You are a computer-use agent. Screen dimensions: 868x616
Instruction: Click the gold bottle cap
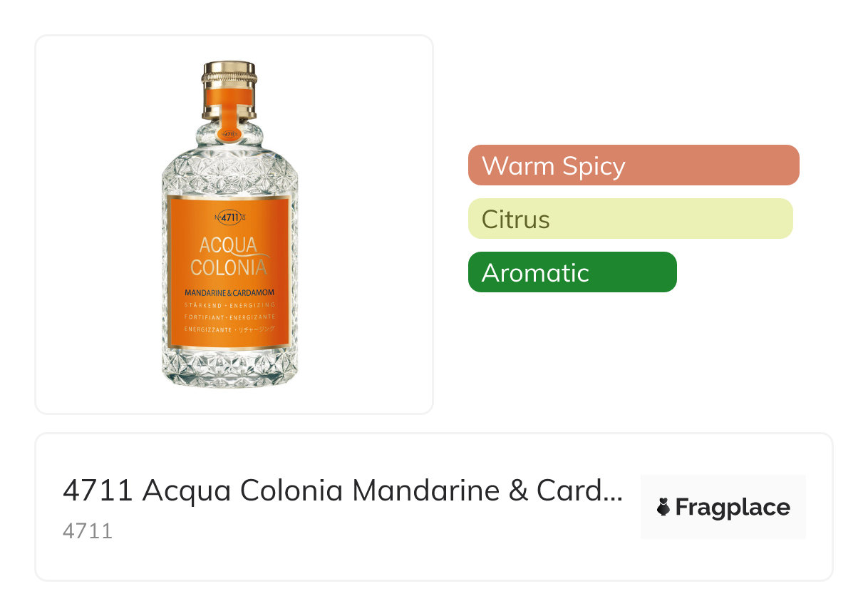[229, 74]
